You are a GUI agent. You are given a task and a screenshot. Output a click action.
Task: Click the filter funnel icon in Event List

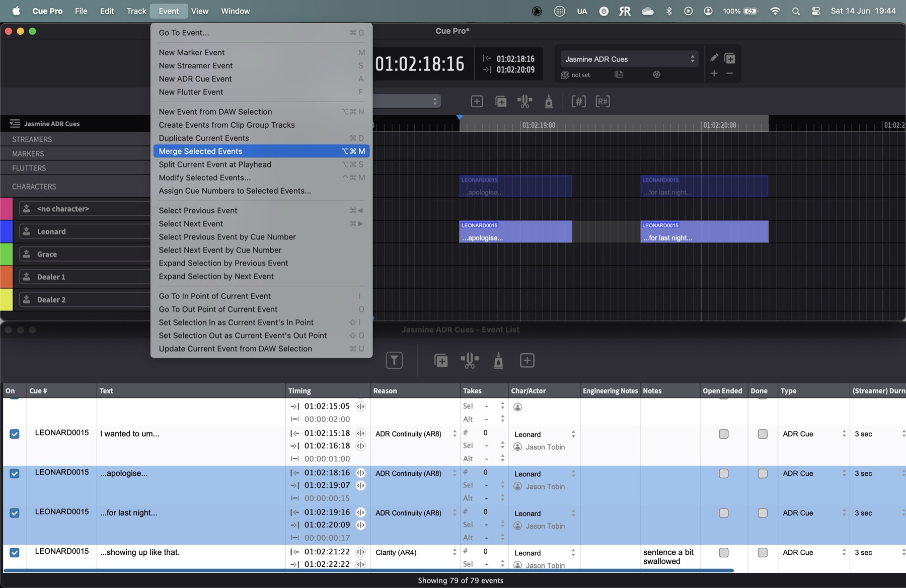tap(394, 360)
